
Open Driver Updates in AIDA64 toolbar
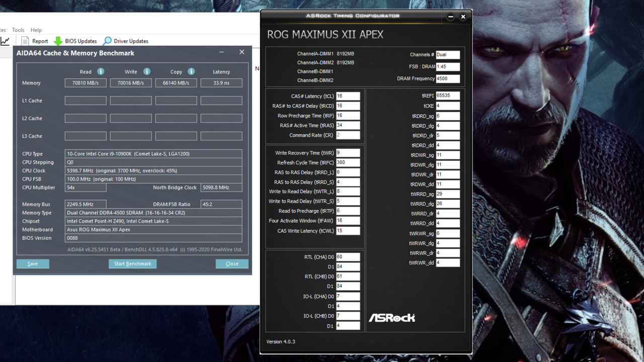[126, 41]
